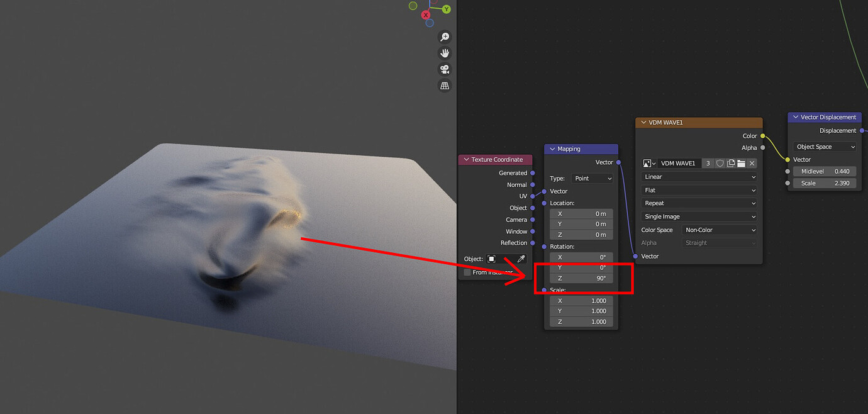
Task: Click the object icon in Object field
Action: coord(492,259)
